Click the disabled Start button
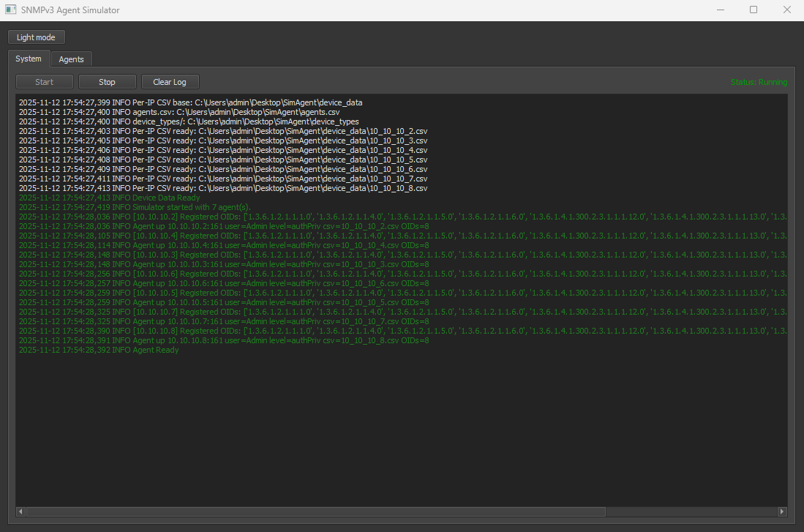 coord(44,81)
